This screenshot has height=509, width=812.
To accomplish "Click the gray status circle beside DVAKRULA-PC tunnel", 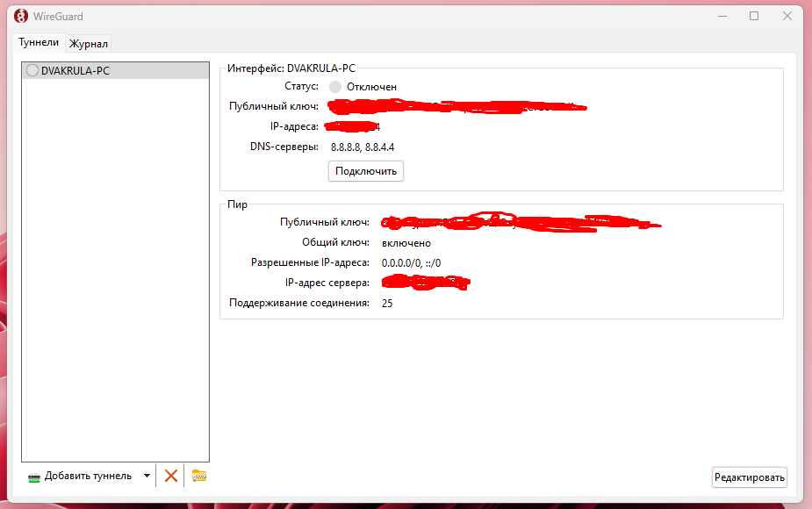I will pos(32,70).
